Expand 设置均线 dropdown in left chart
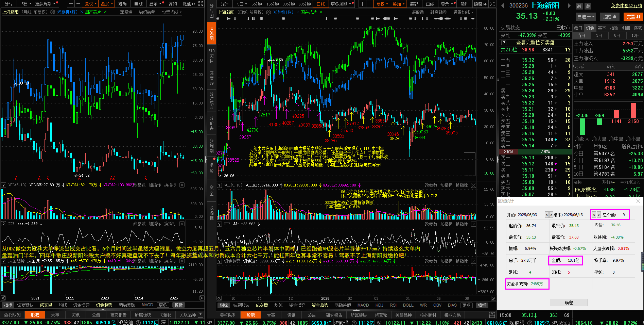Image resolution: width=644 pixels, height=325 pixels. [x=172, y=12]
